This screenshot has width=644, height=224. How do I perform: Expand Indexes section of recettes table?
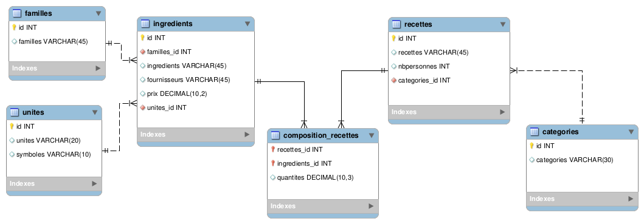[x=502, y=112]
